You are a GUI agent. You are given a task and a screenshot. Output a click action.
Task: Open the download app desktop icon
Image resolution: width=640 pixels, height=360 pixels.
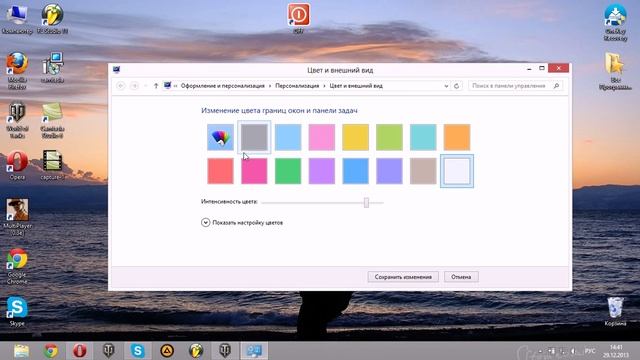point(616,22)
